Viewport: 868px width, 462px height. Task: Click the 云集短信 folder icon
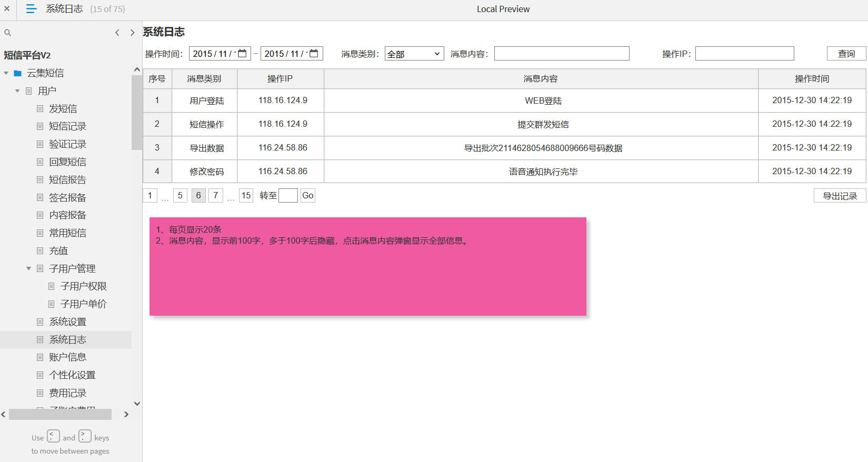17,73
